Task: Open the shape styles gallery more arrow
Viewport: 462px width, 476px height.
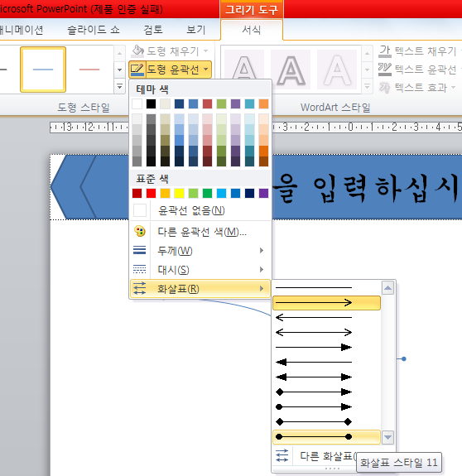Action: pos(119,87)
